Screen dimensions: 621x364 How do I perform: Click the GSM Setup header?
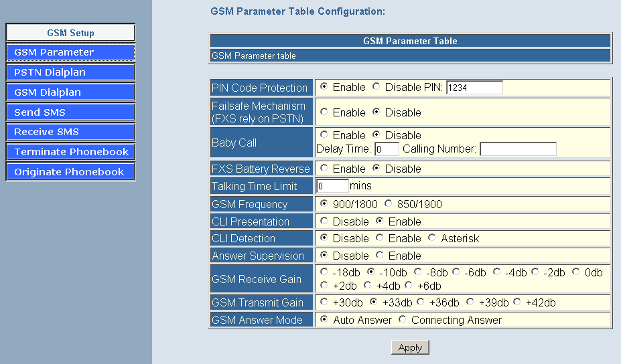click(x=70, y=33)
